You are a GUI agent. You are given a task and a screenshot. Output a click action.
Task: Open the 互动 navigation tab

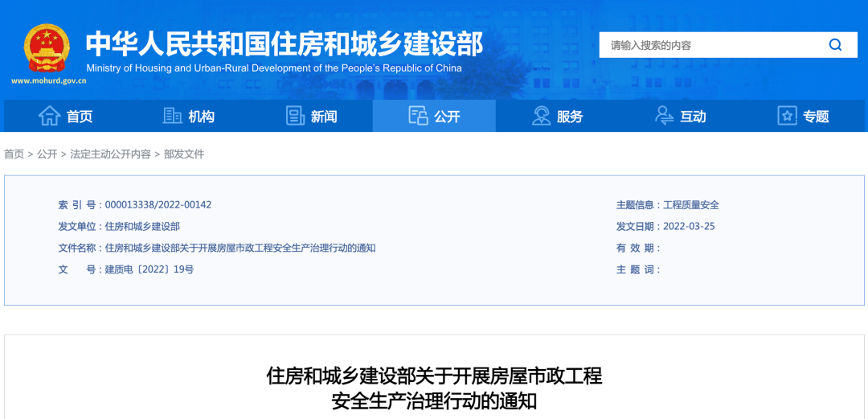coord(680,116)
